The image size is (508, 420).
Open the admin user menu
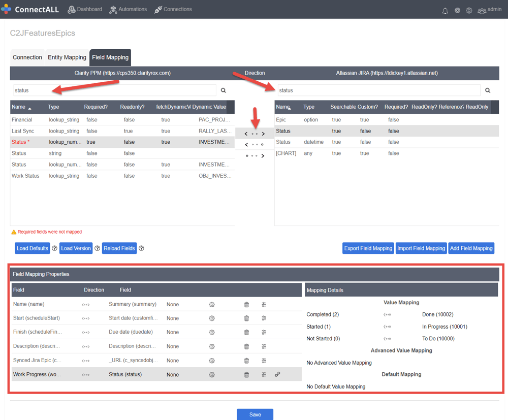point(489,10)
